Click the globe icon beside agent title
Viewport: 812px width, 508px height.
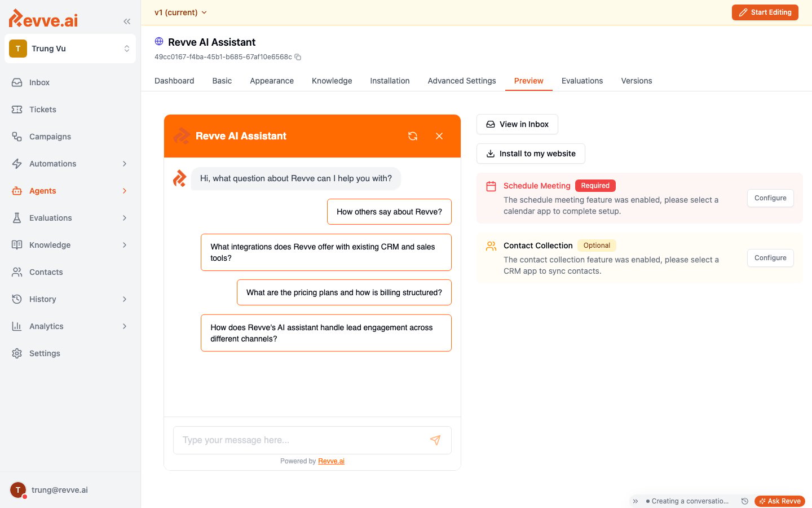(x=159, y=41)
